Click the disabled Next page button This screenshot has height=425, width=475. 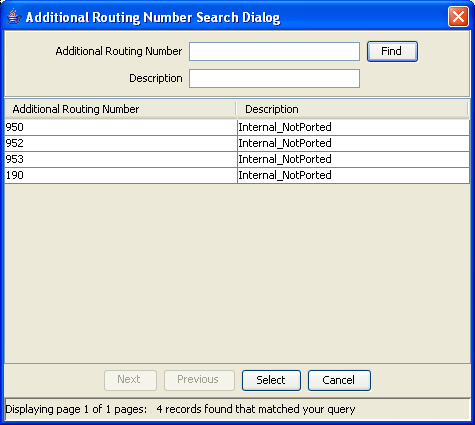[130, 380]
